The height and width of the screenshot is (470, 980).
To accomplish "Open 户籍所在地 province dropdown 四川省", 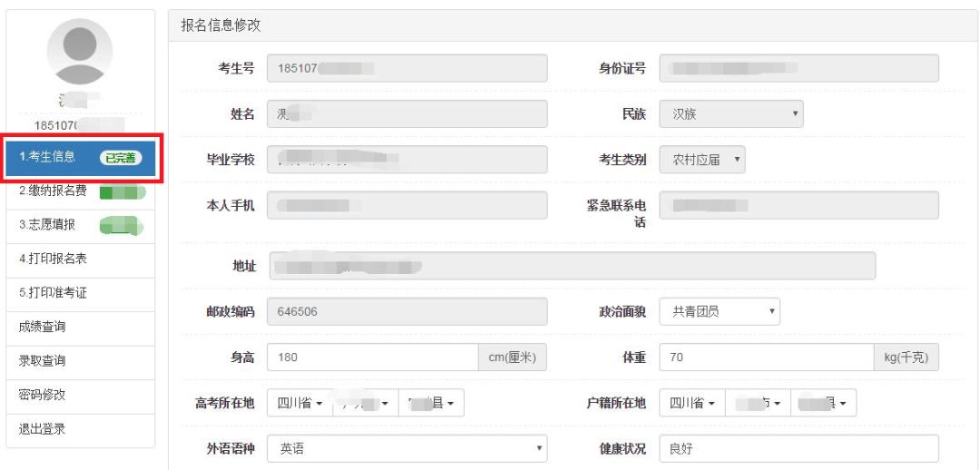I will point(691,404).
